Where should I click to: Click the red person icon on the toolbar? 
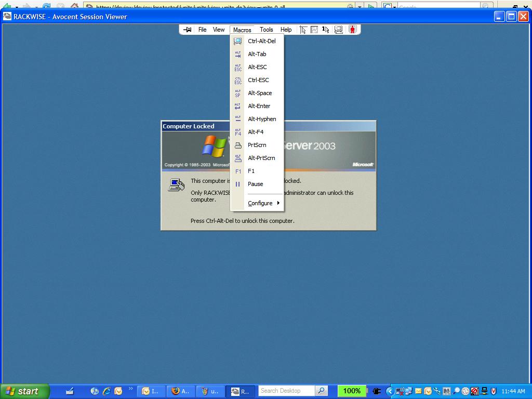click(x=352, y=30)
